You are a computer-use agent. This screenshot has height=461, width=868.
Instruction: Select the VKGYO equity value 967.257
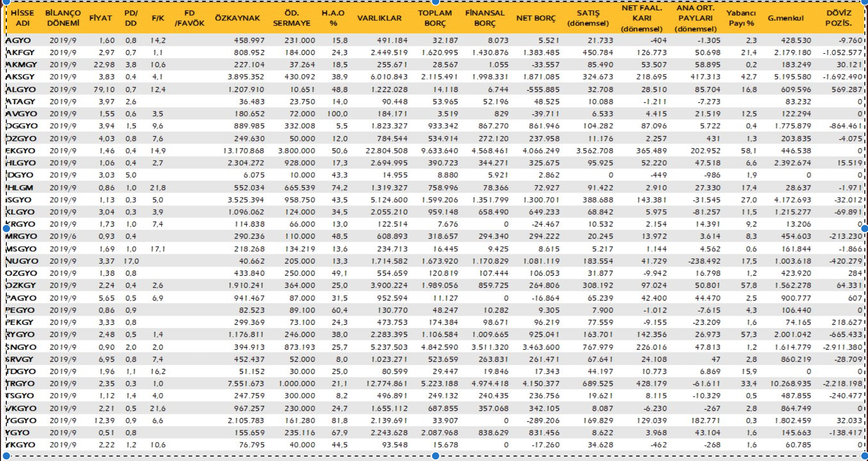point(249,409)
